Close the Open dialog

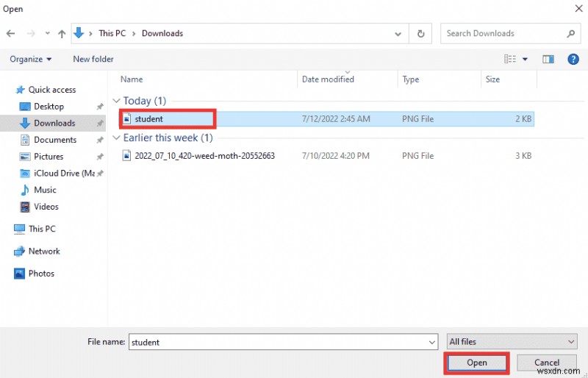pos(578,9)
